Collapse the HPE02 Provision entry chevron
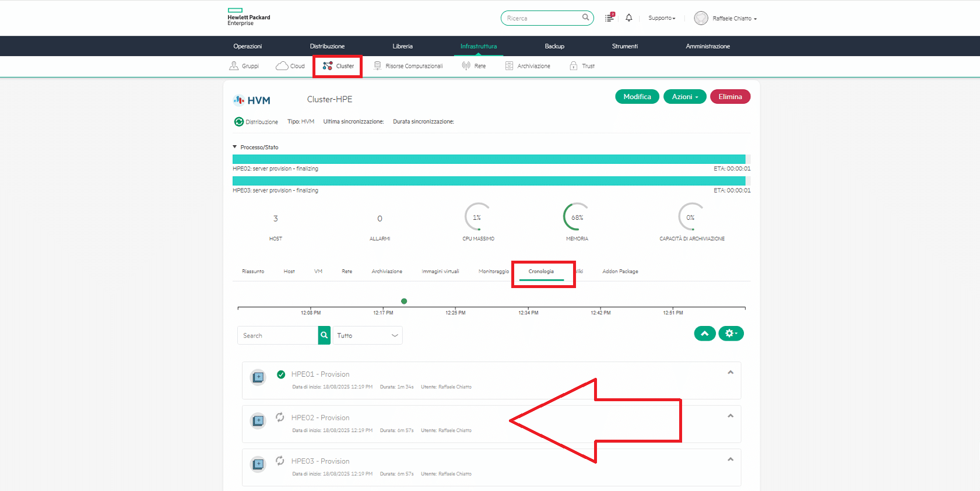The width and height of the screenshot is (980, 491). click(730, 416)
